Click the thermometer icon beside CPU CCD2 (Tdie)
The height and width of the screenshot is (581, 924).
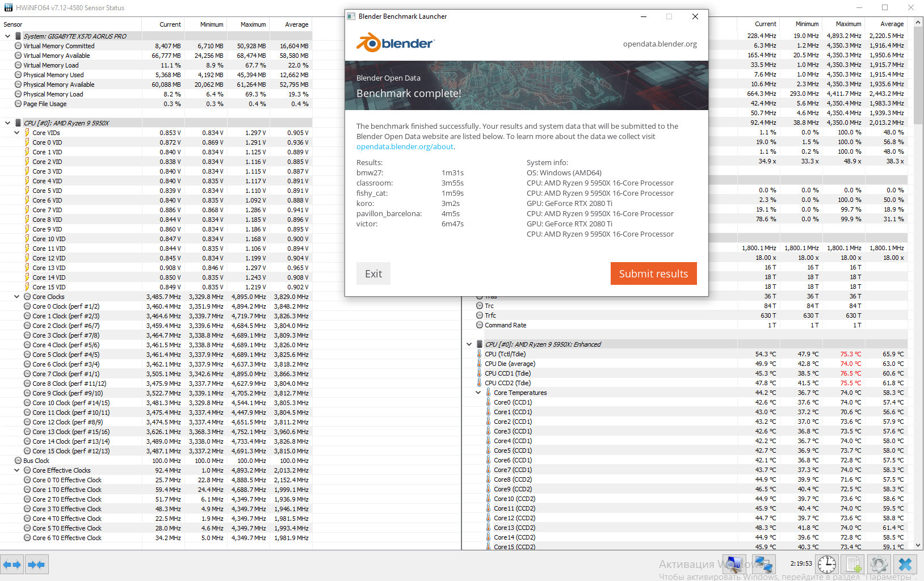click(x=480, y=383)
